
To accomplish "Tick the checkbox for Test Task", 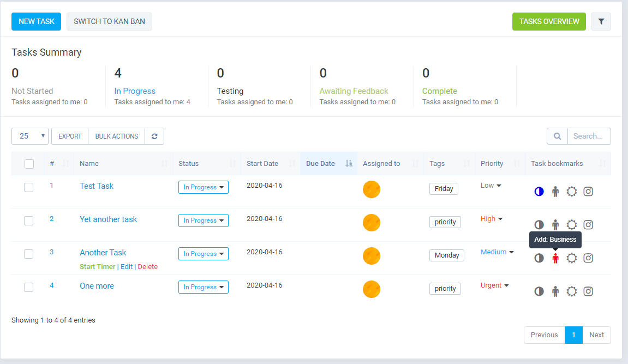I will (29, 187).
